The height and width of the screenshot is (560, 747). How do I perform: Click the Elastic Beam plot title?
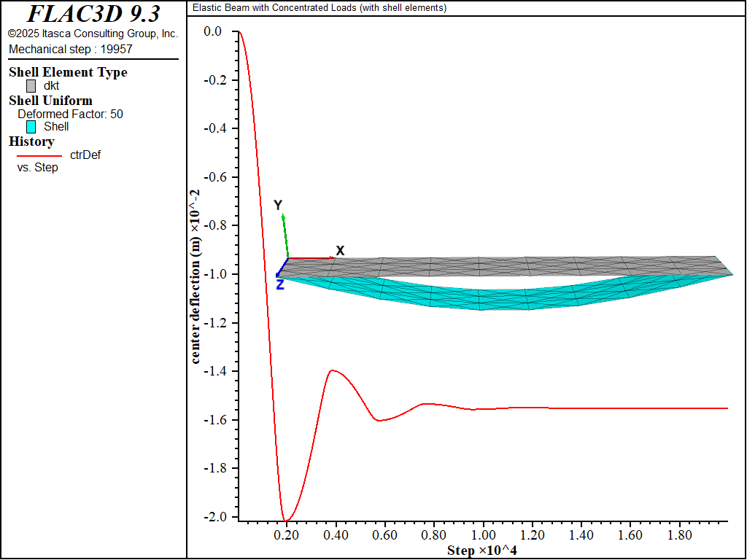click(x=320, y=8)
